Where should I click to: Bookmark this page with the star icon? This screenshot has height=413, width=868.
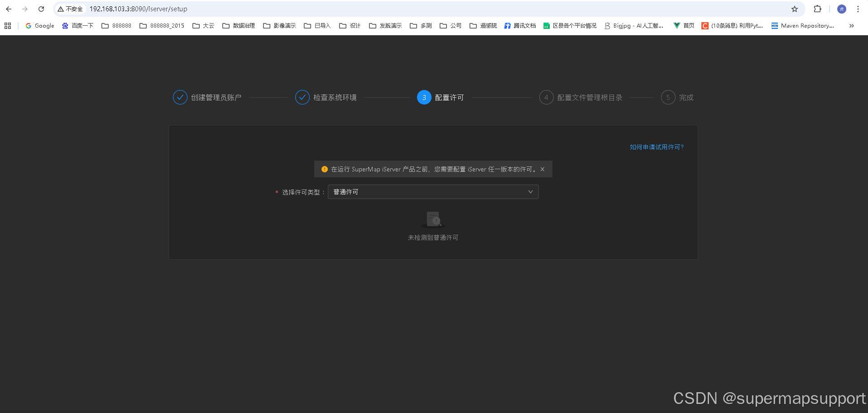794,9
